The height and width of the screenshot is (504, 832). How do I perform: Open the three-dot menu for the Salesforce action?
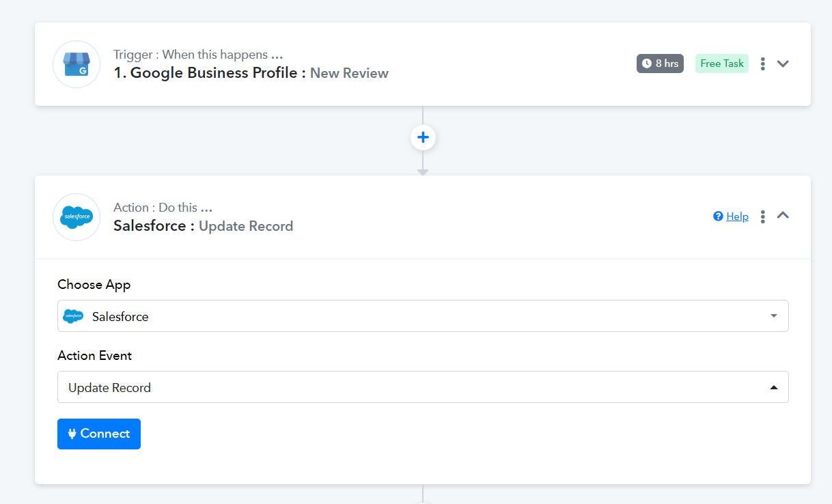pos(763,216)
